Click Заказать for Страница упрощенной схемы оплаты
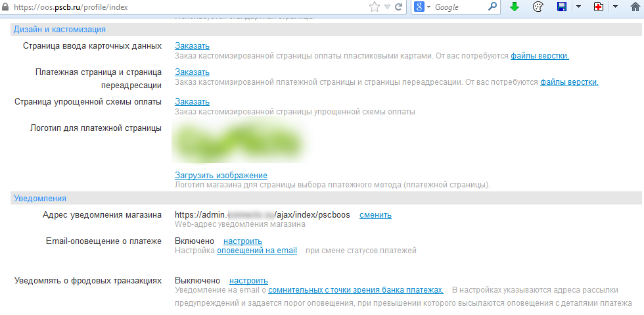 (192, 101)
